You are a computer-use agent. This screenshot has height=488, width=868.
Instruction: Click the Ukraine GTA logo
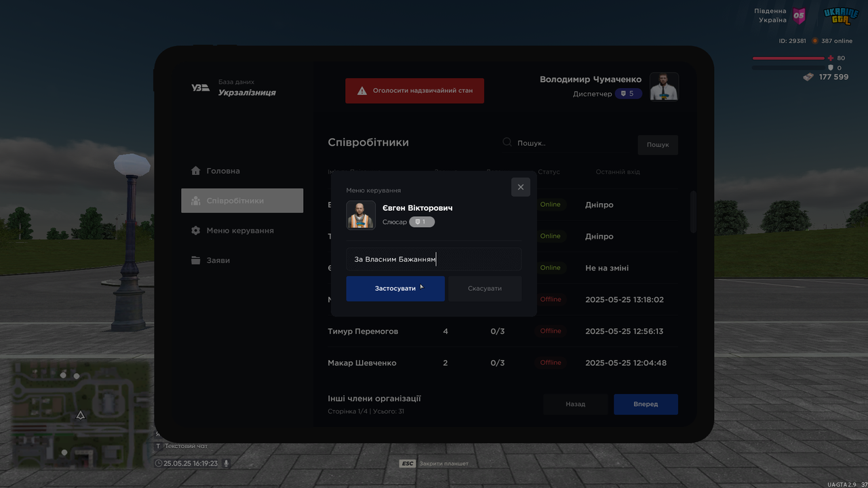[841, 16]
